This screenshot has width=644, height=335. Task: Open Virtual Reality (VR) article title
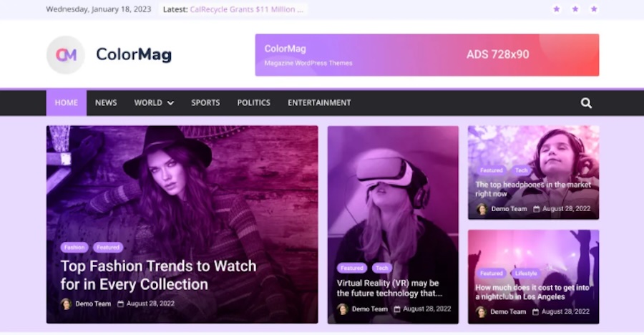pyautogui.click(x=389, y=288)
